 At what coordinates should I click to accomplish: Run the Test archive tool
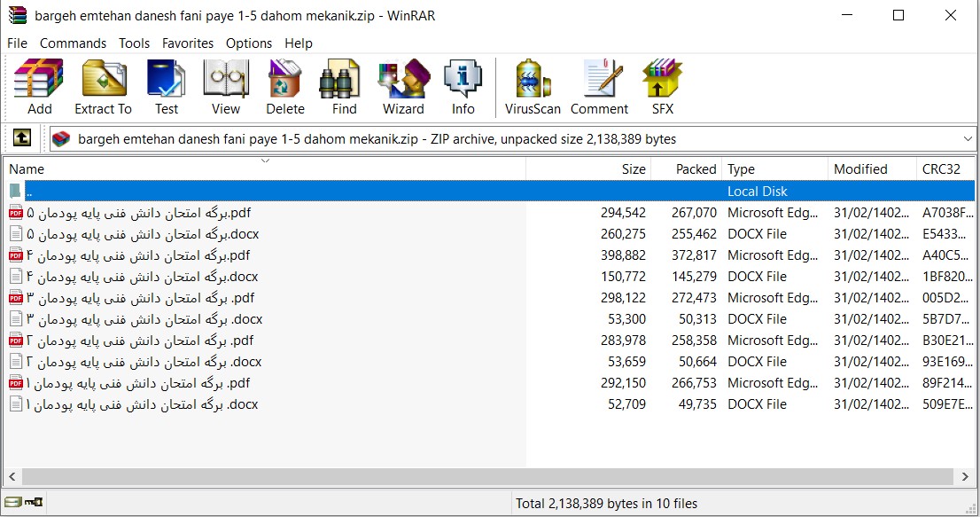(x=167, y=87)
